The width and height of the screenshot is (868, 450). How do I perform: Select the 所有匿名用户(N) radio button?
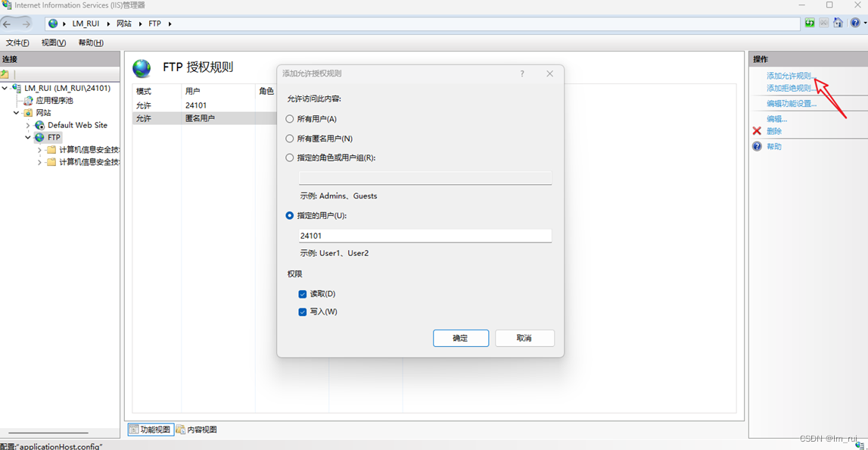(x=290, y=139)
